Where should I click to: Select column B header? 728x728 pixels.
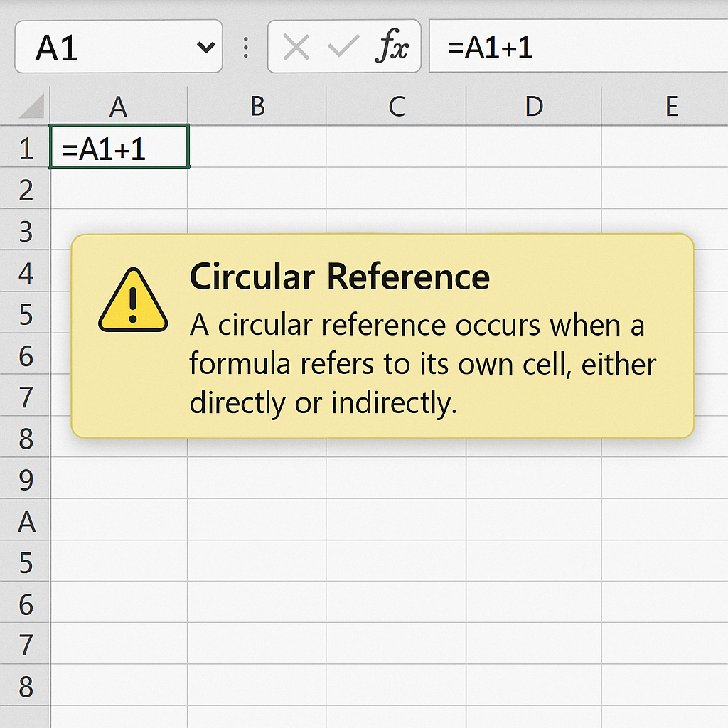coord(257,107)
